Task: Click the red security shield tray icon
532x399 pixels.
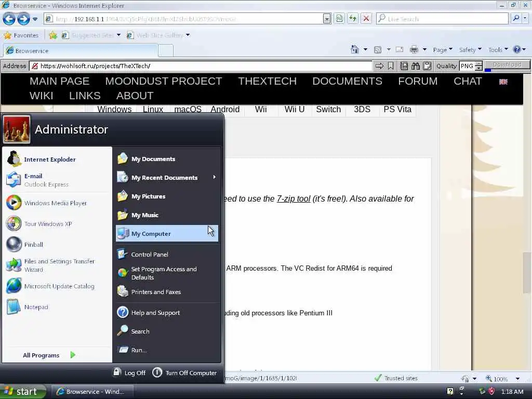Action: click(x=491, y=391)
